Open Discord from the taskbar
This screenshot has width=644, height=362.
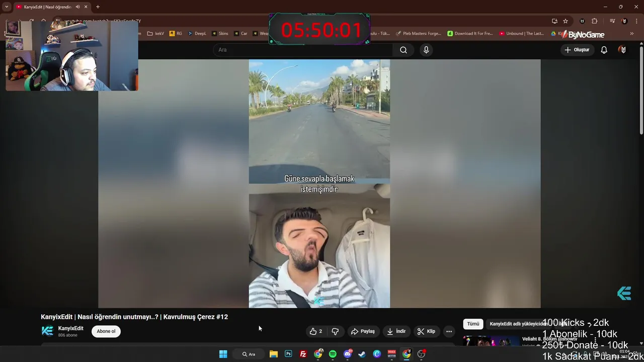(347, 354)
